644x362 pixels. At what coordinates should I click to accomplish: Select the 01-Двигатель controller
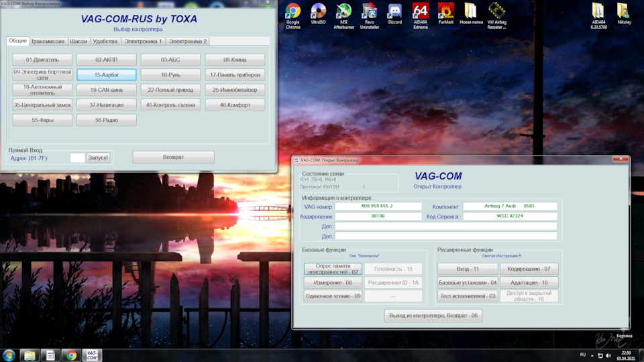42,60
